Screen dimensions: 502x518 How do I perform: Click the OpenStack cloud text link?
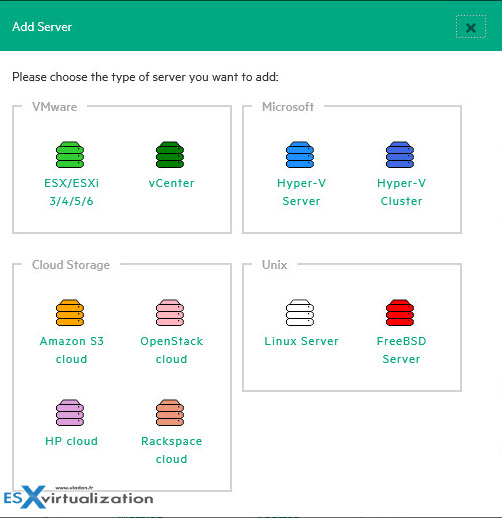click(x=171, y=350)
